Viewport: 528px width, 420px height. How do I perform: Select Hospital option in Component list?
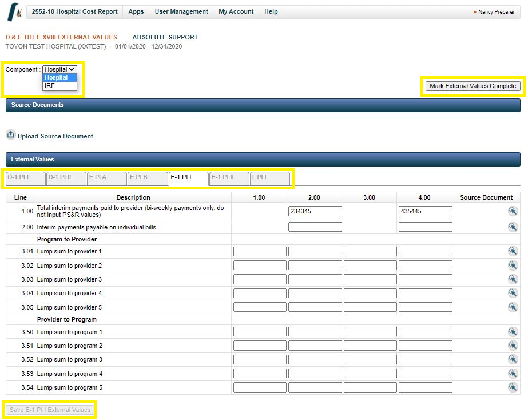tap(59, 77)
